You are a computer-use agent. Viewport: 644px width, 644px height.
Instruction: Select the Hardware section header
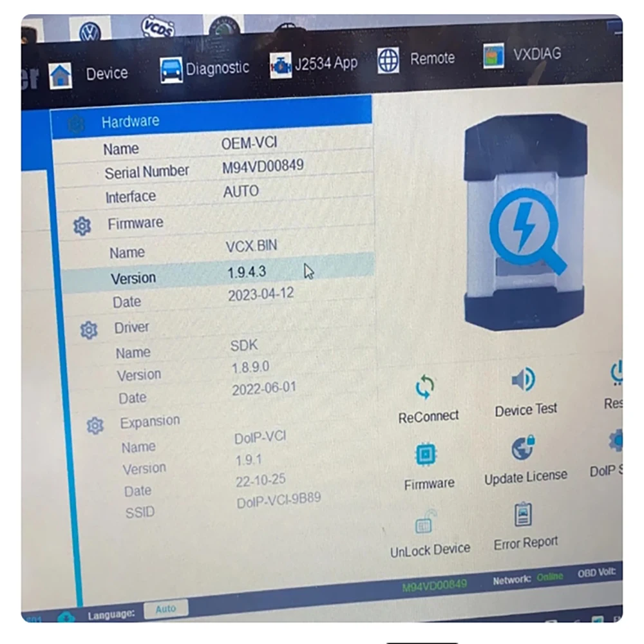(211, 117)
